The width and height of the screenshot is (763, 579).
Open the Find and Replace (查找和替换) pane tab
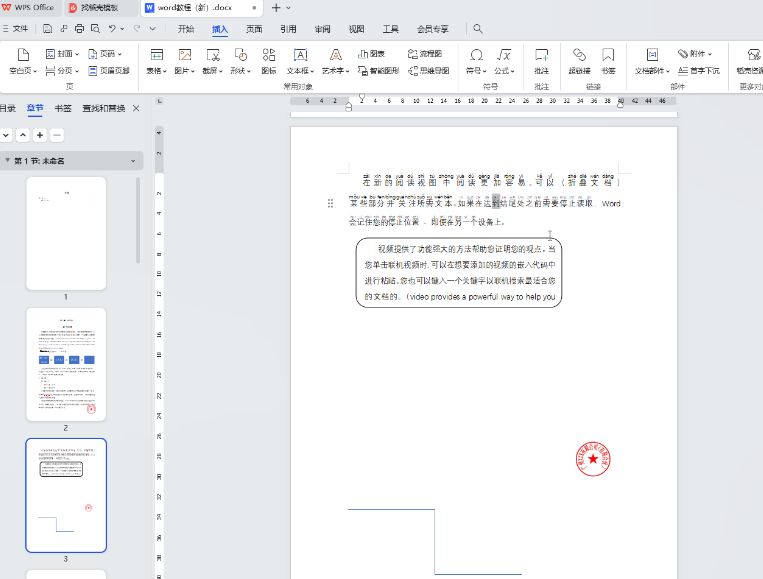[x=104, y=108]
